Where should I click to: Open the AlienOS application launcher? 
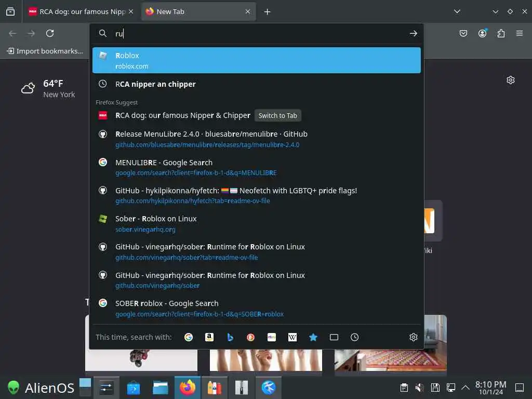[x=41, y=388]
